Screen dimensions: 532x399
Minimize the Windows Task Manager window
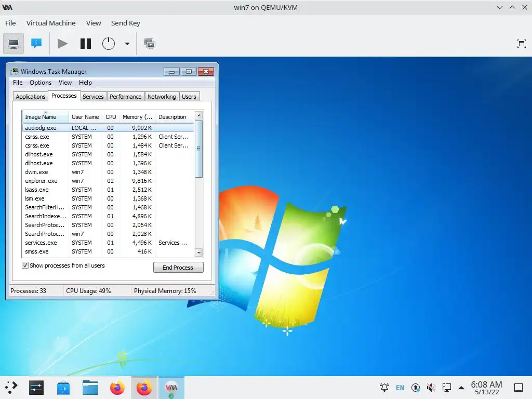pos(171,72)
